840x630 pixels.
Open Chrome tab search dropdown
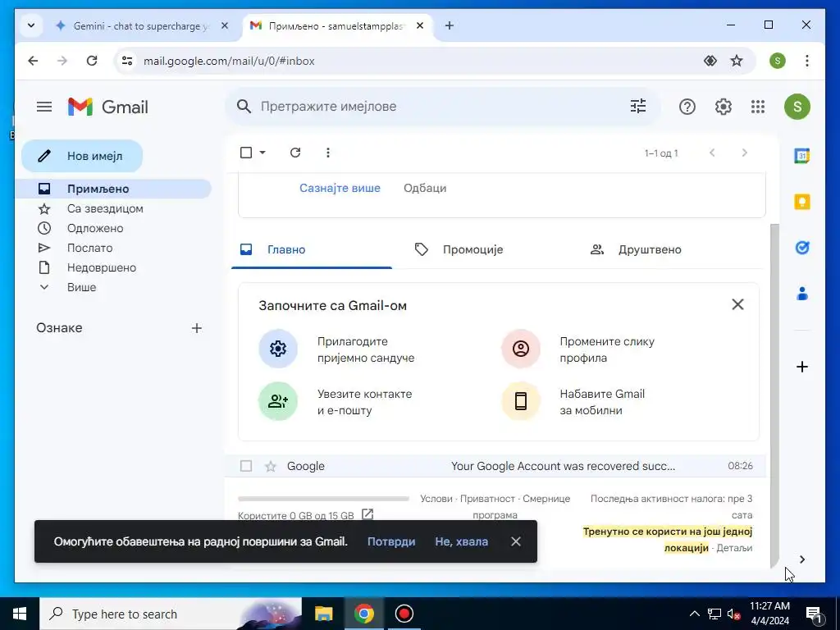[x=31, y=25]
